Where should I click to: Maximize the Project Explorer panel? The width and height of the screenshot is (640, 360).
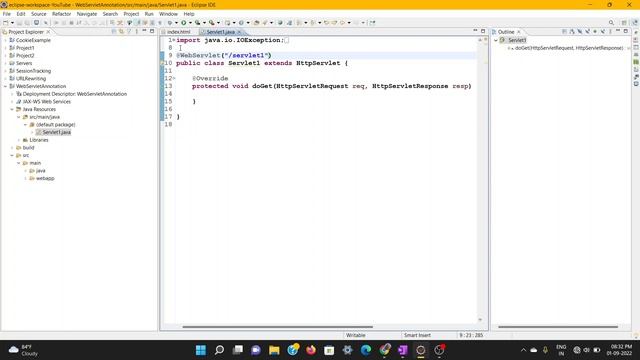[152, 31]
